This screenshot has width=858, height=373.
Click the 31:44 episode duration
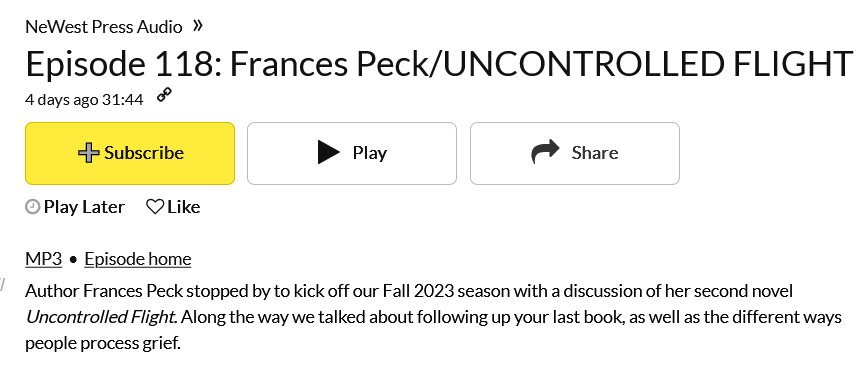point(123,100)
